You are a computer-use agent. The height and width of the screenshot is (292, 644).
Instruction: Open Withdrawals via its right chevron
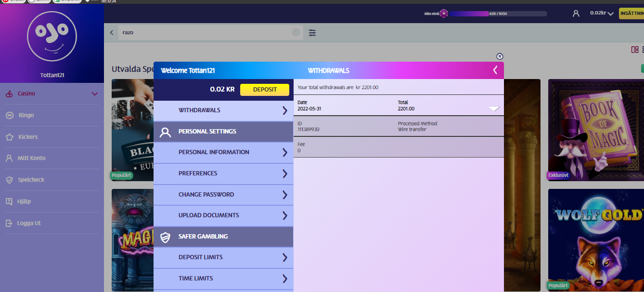tap(284, 110)
